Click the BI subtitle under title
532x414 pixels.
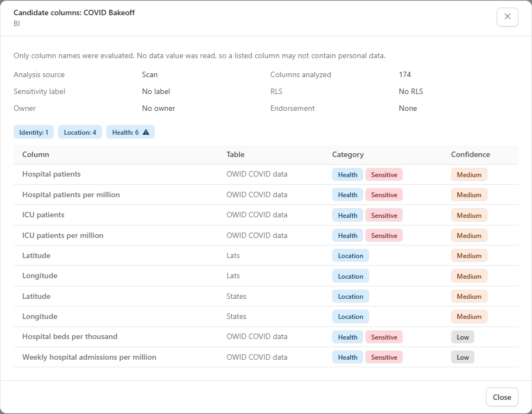pos(17,23)
